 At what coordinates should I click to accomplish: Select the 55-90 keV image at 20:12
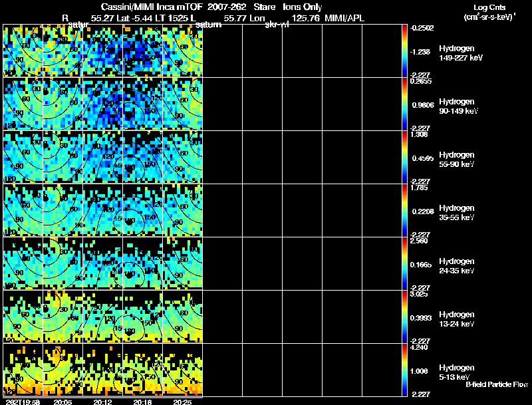click(102, 157)
